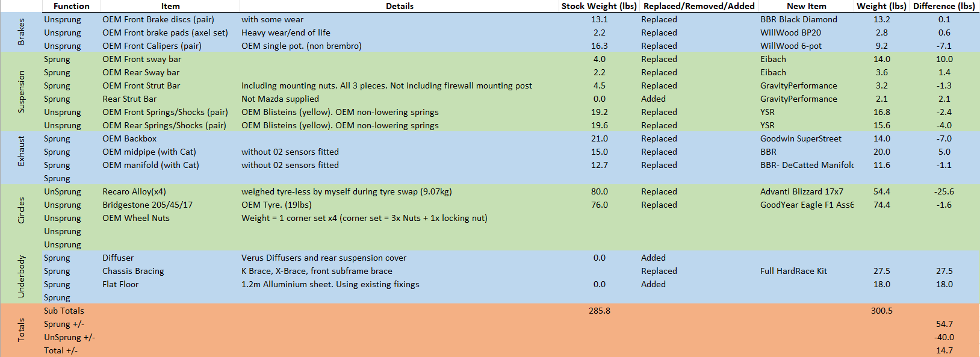Click the New Item column header

pos(806,6)
